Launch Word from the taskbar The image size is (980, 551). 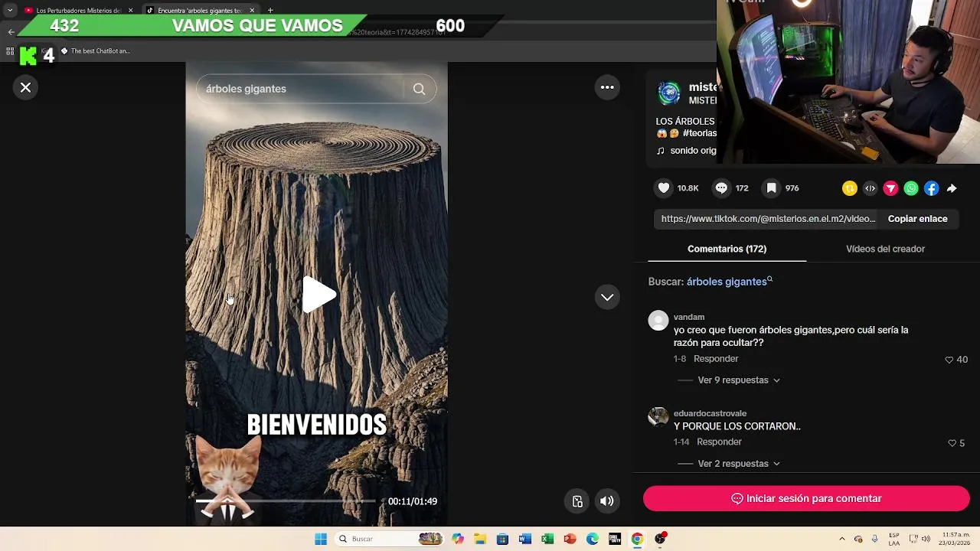[x=524, y=539]
